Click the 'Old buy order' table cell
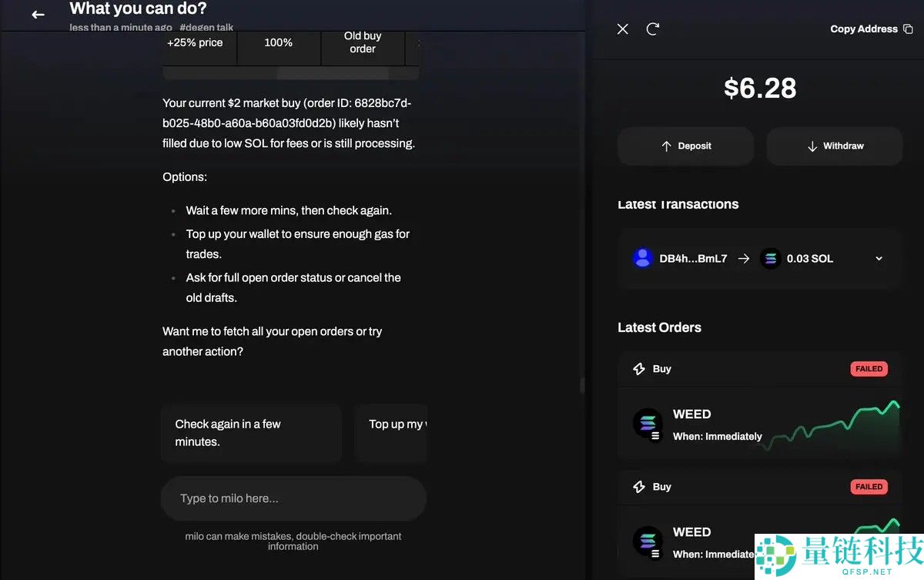The height and width of the screenshot is (580, 924). 362,42
